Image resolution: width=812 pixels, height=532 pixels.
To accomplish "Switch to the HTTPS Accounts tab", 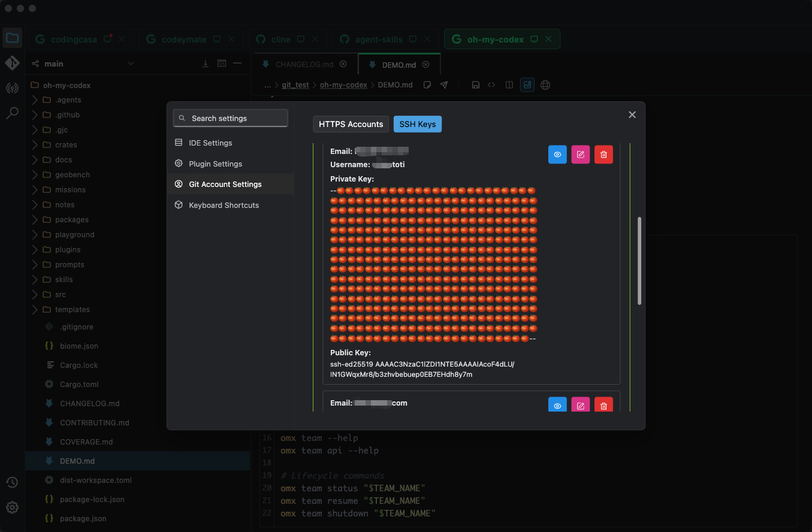I will (351, 124).
